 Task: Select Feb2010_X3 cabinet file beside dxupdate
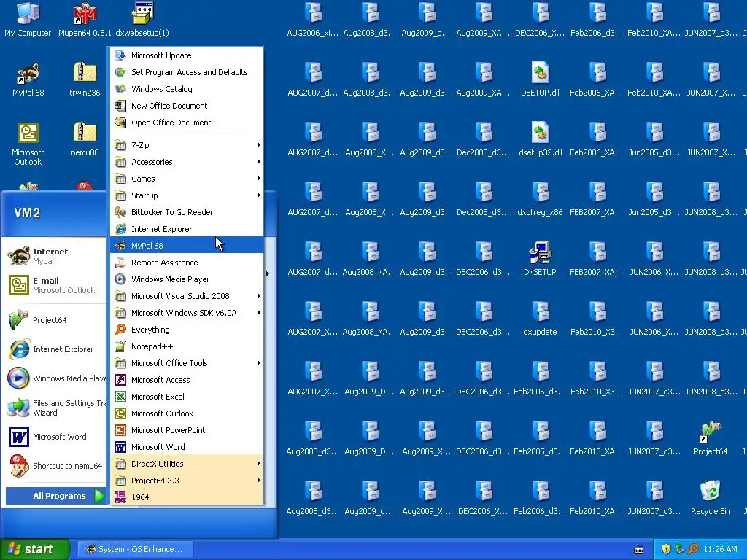click(597, 318)
